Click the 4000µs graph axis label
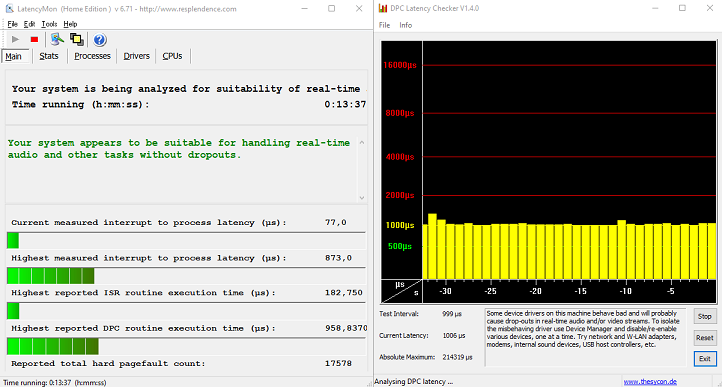 (400, 157)
